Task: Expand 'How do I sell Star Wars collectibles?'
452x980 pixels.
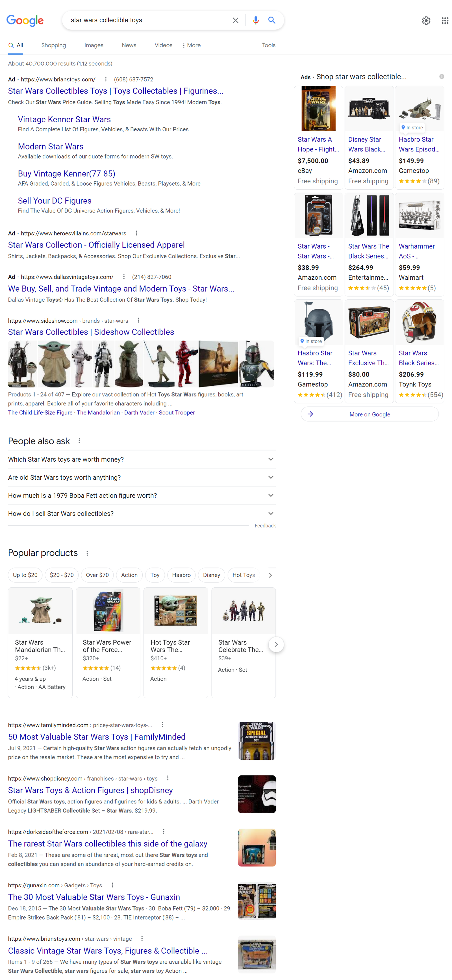Action: pyautogui.click(x=142, y=513)
